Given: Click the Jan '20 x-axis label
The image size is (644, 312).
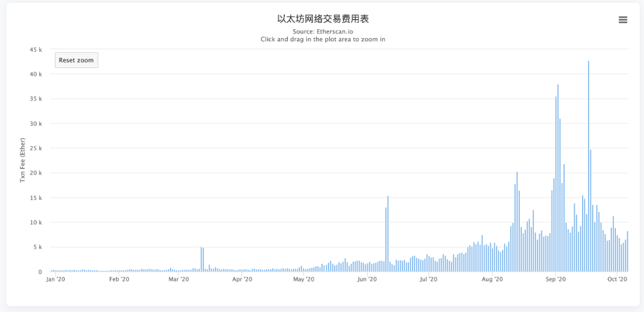Looking at the screenshot, I should [x=55, y=280].
